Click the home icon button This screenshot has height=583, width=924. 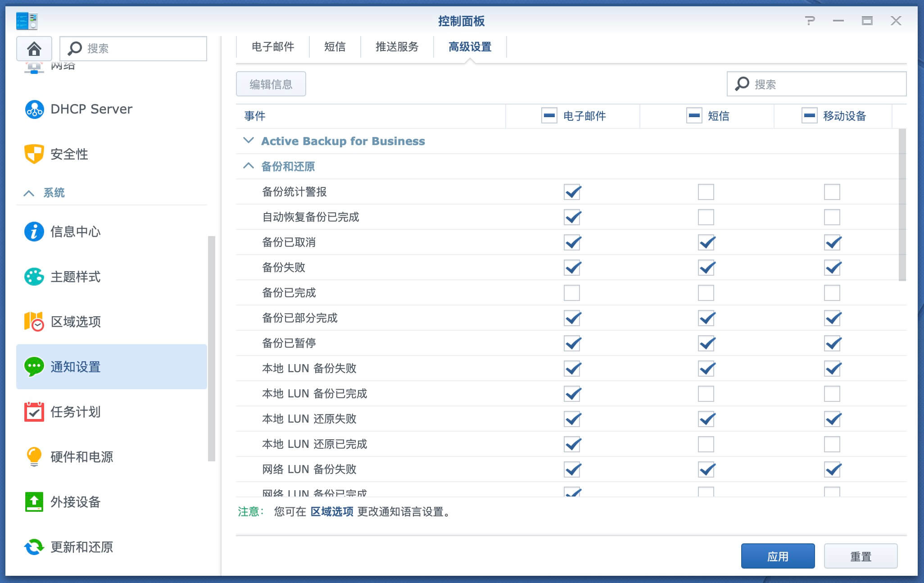click(x=34, y=48)
